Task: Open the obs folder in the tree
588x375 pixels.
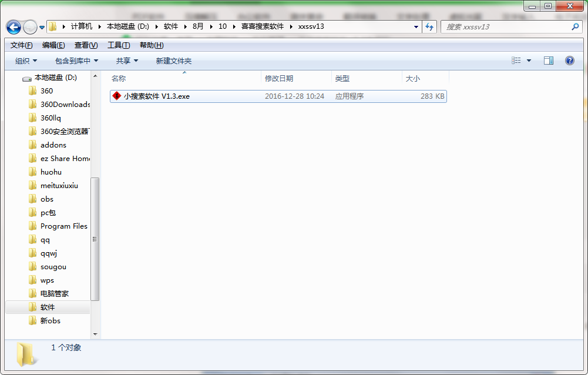Action: 47,199
